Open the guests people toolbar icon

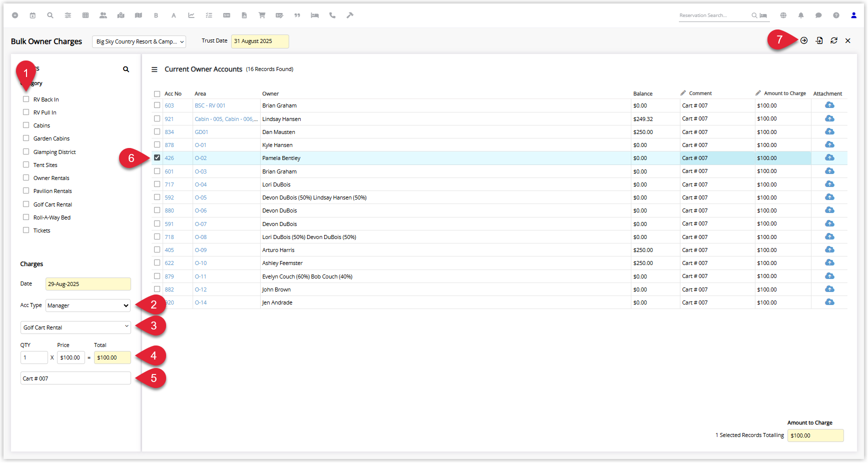click(103, 15)
